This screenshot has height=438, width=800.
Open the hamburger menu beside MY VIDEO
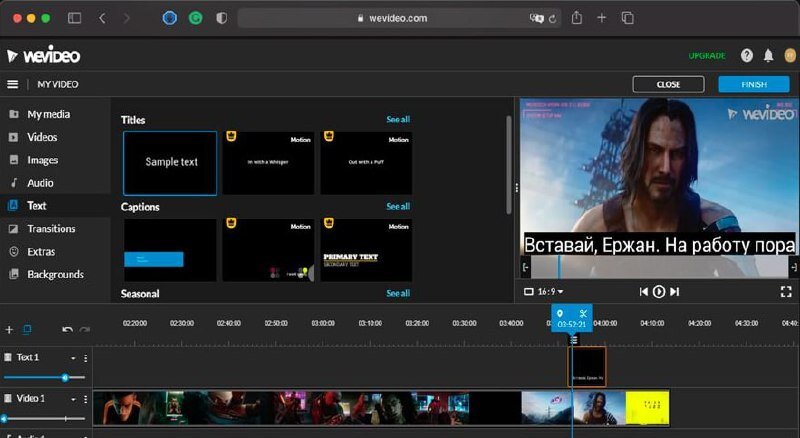13,84
